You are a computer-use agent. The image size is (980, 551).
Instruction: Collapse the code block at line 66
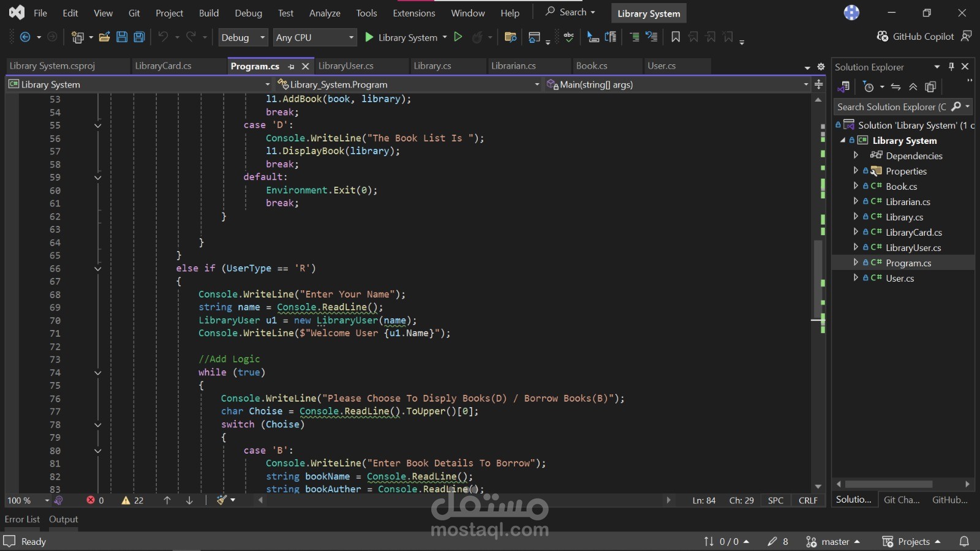[x=97, y=269]
